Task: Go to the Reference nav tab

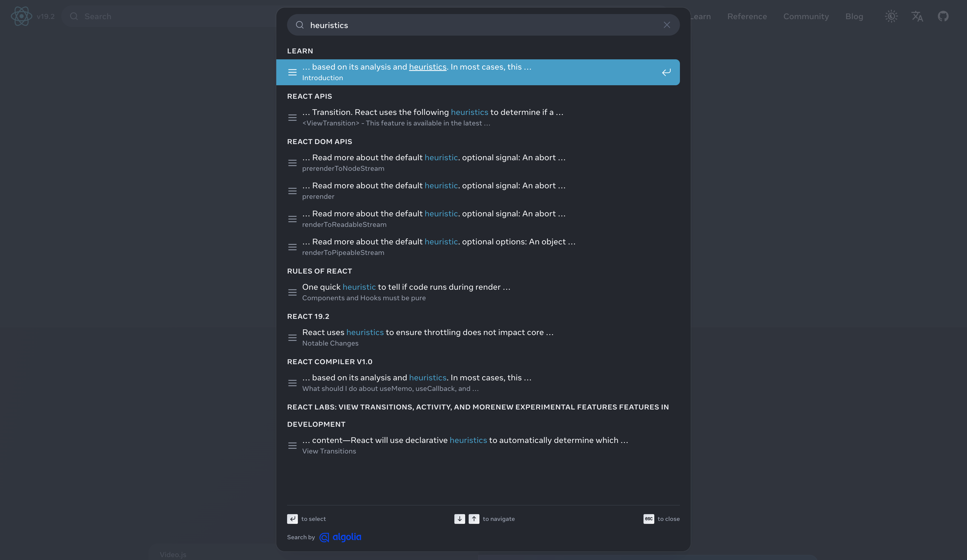Action: coord(747,16)
